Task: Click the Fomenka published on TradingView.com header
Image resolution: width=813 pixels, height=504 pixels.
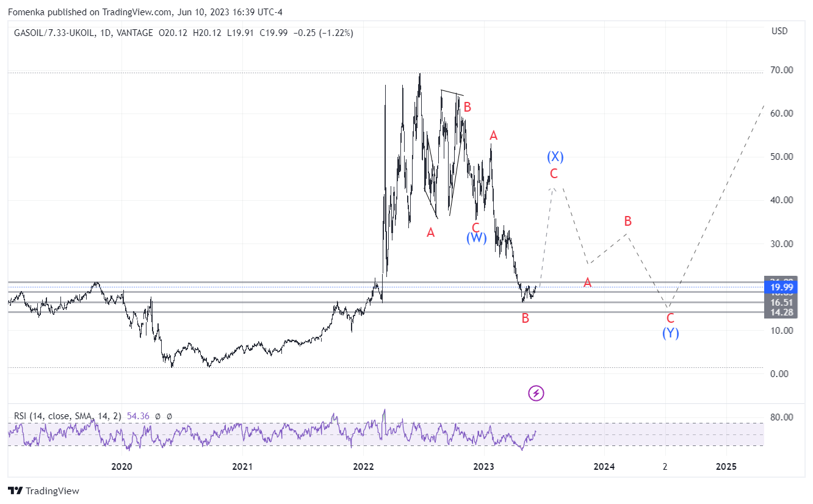Action: coord(145,12)
